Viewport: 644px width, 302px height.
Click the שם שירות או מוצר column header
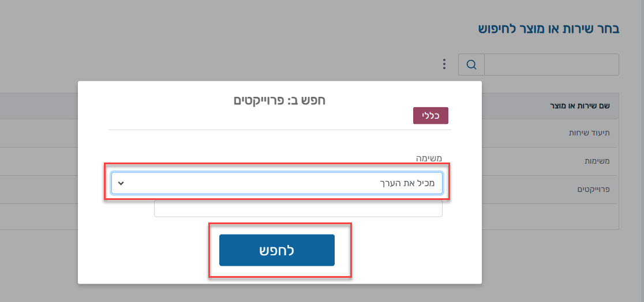coord(579,106)
